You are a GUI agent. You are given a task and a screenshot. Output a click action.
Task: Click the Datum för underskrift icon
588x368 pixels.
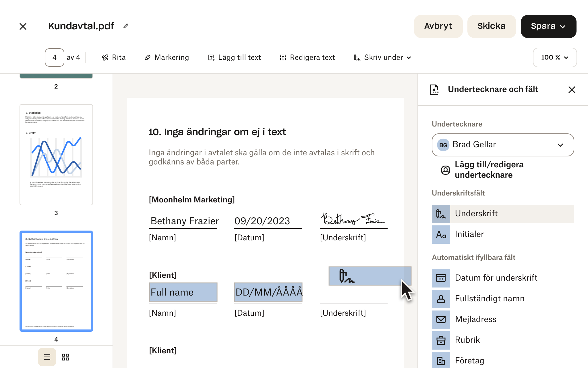[441, 277]
